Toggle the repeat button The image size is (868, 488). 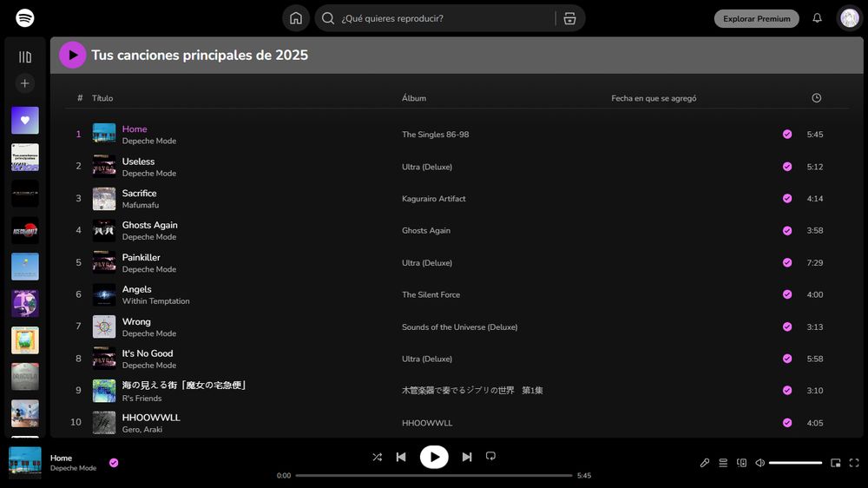pyautogui.click(x=490, y=457)
